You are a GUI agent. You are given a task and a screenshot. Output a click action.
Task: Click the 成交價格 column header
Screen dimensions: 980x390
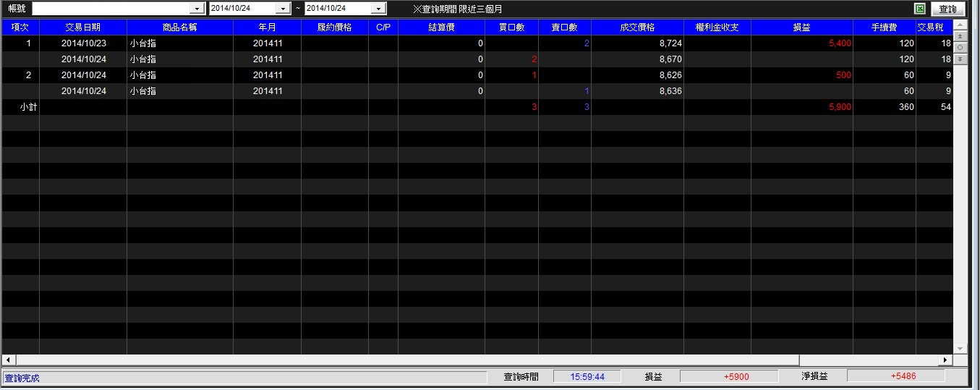637,27
